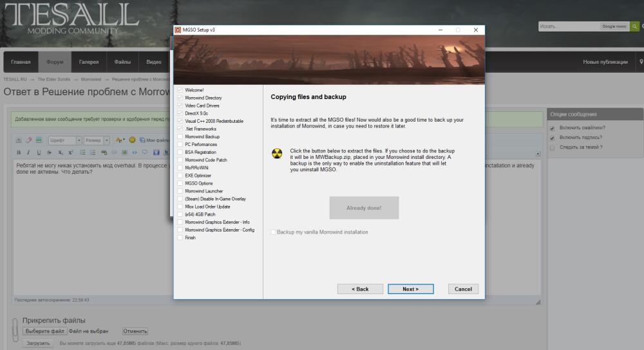Click the green special BBCode icon
644x350 pixels.
click(x=39, y=140)
